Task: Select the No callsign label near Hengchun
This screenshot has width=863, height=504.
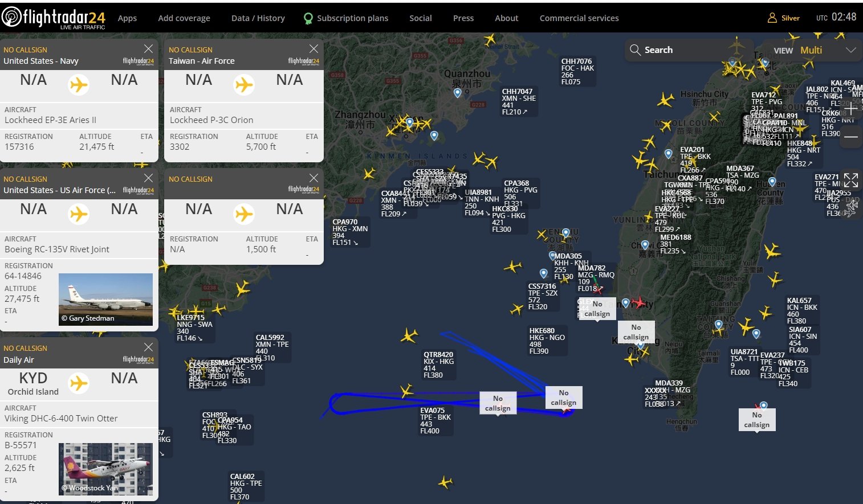Action: 757,420
